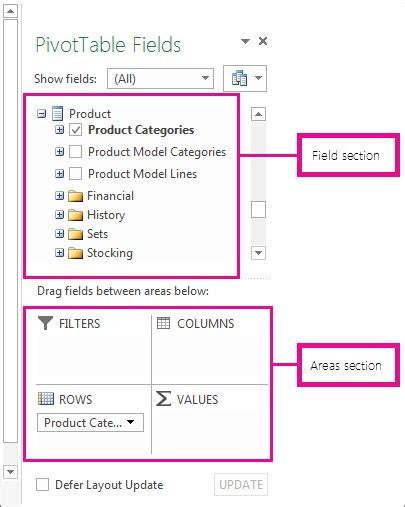
Task: Select the Financial folder icon
Action: (75, 196)
